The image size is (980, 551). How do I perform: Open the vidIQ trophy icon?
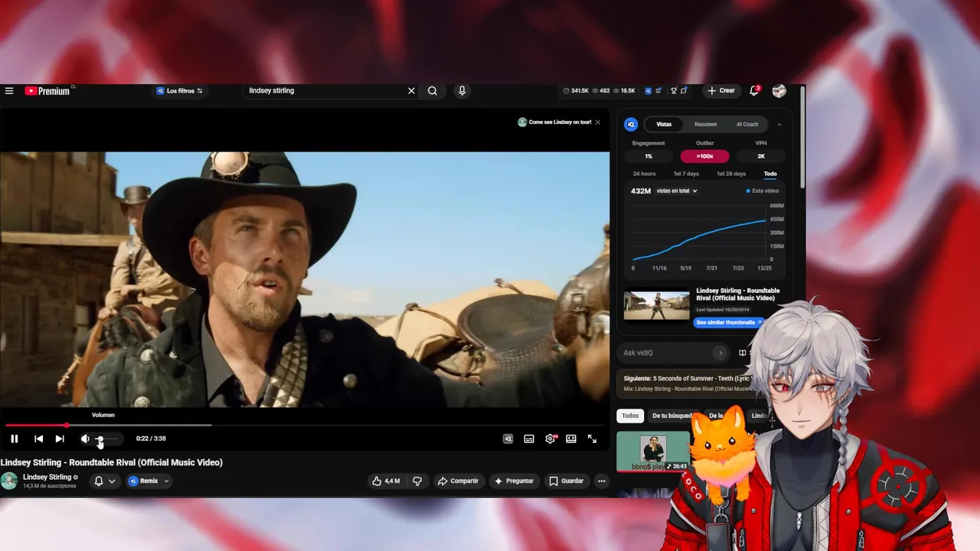(x=674, y=90)
